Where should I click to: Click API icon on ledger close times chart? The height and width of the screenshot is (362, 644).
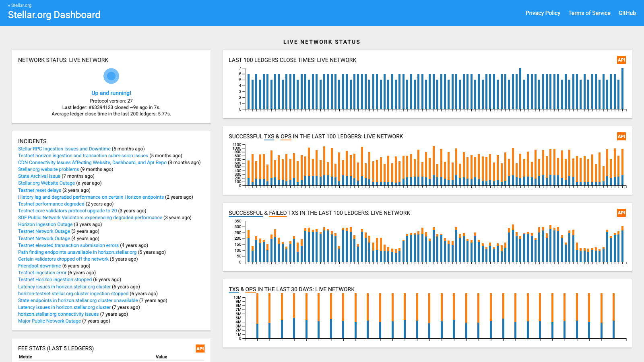(621, 60)
